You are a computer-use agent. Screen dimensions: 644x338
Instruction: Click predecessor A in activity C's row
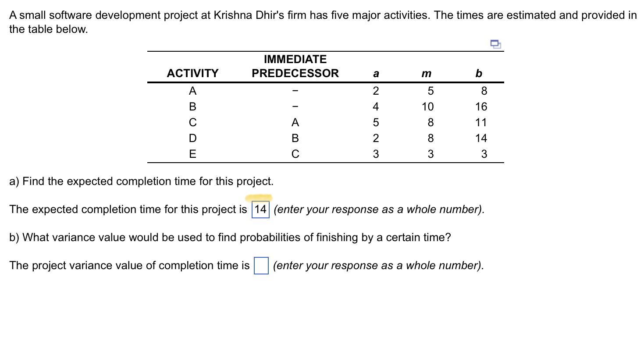[295, 122]
